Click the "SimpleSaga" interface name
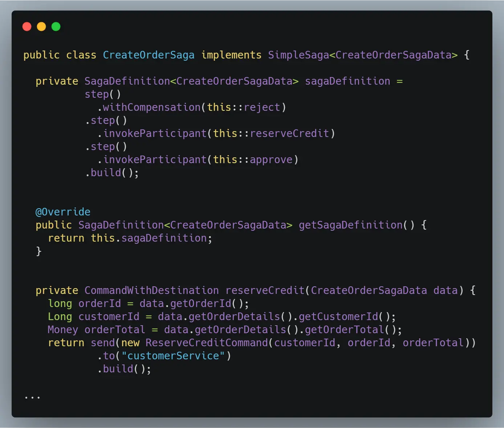 click(x=298, y=55)
